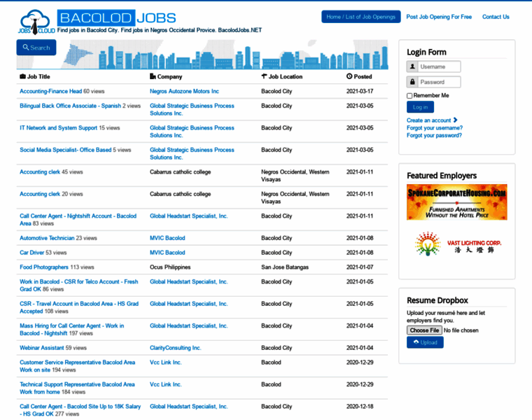532x420 pixels.
Task: Open MVIC Bacolod link in Car Driver row
Action: [167, 253]
